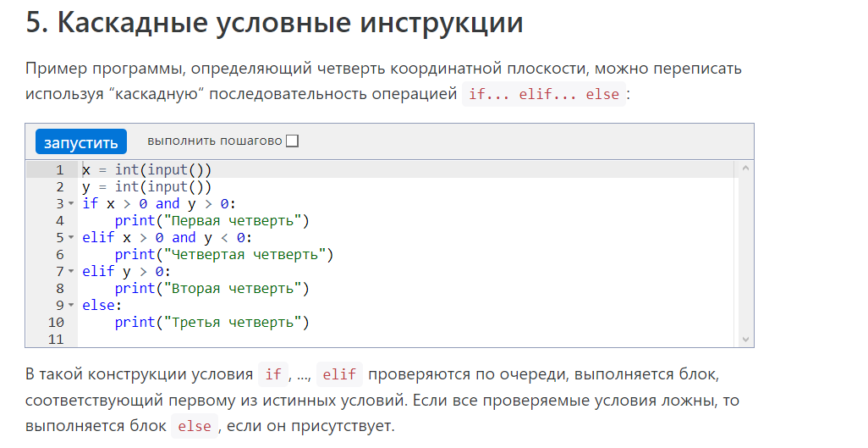Click the empty line 11 of the editor
This screenshot has height=448, width=868.
pos(408,340)
